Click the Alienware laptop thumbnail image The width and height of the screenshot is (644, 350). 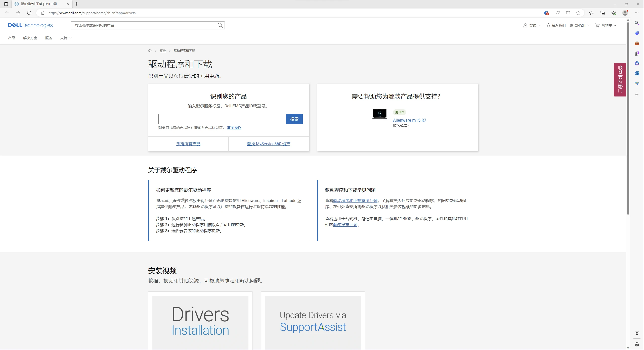[x=380, y=114]
